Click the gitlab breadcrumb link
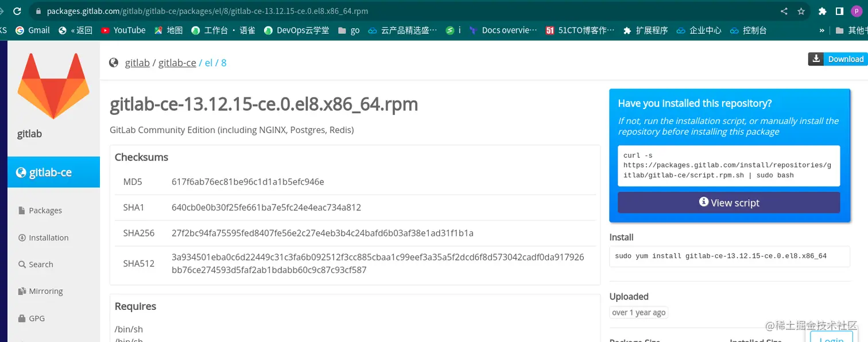The image size is (868, 342). pyautogui.click(x=137, y=63)
